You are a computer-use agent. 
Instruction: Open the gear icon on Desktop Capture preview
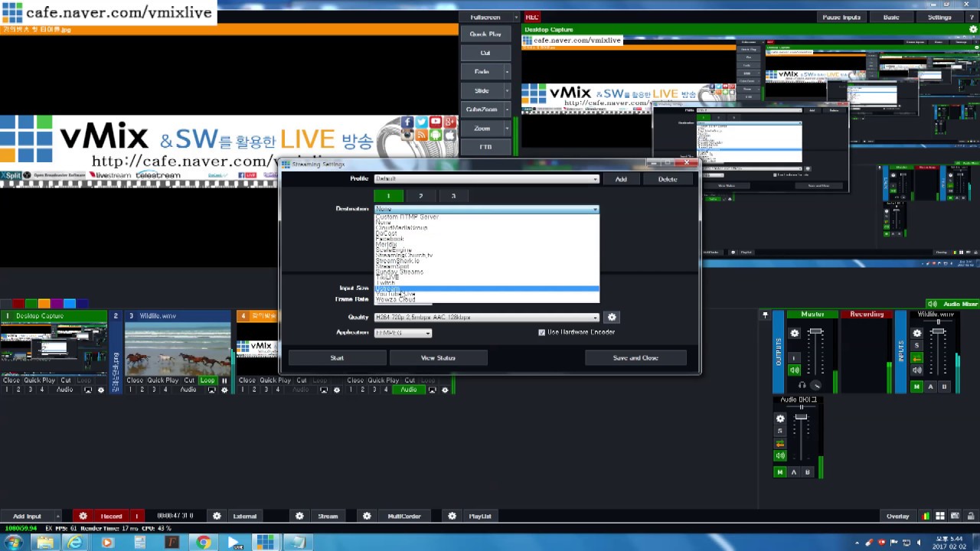[972, 29]
